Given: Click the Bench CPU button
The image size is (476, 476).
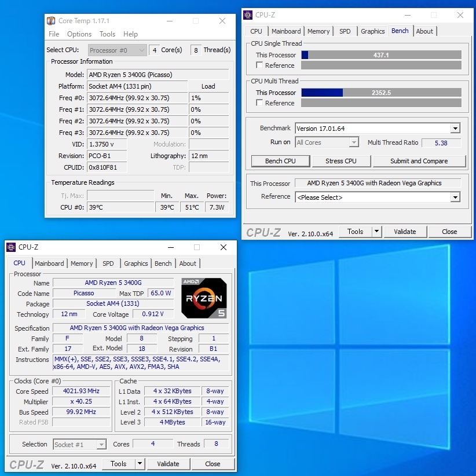Looking at the screenshot, I should 280,161.
